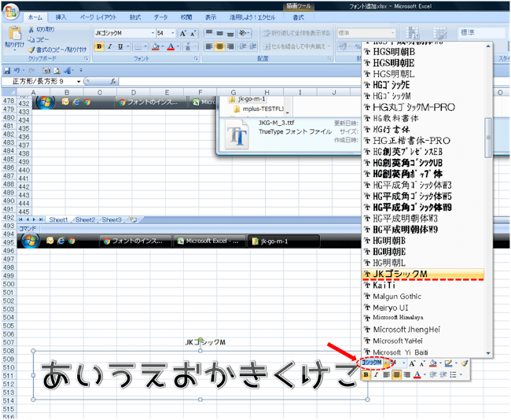Image resolution: width=511 pixels, height=420 pixels.
Task: Click mini toolbar bullet list icon
Action: tap(453, 375)
